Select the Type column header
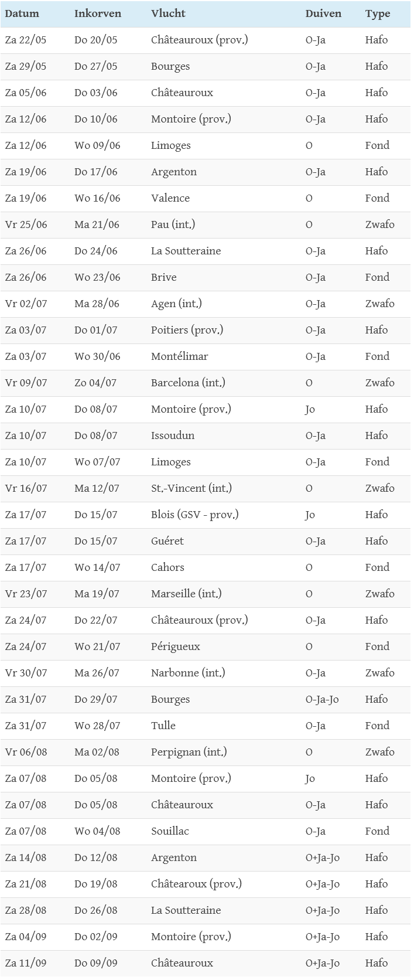The height and width of the screenshot is (980, 414). [x=378, y=14]
